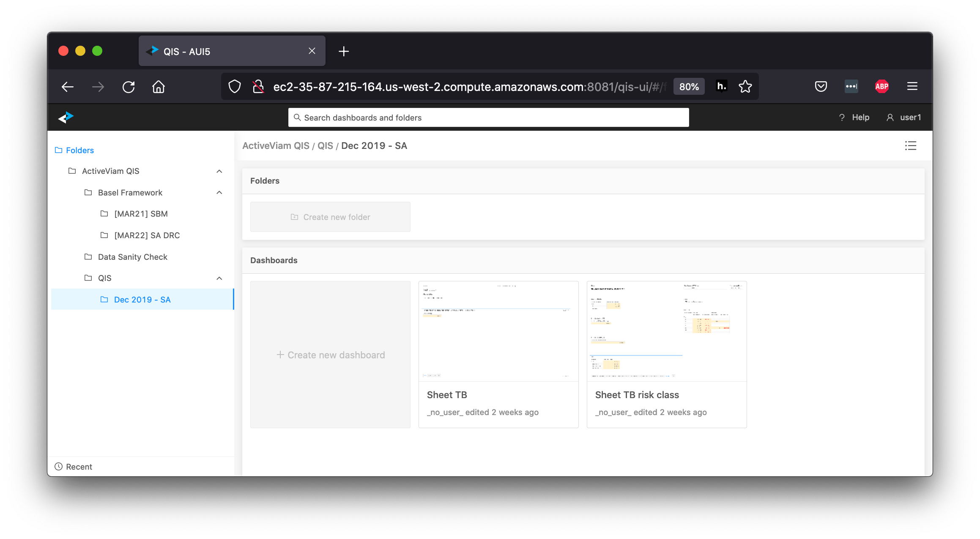Reload the current page
Viewport: 980px width, 539px height.
tap(129, 87)
